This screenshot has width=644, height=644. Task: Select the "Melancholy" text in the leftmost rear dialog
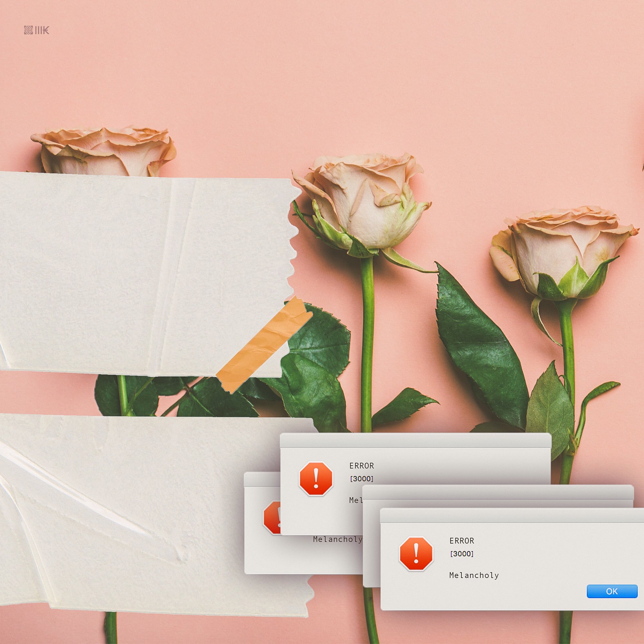338,539
